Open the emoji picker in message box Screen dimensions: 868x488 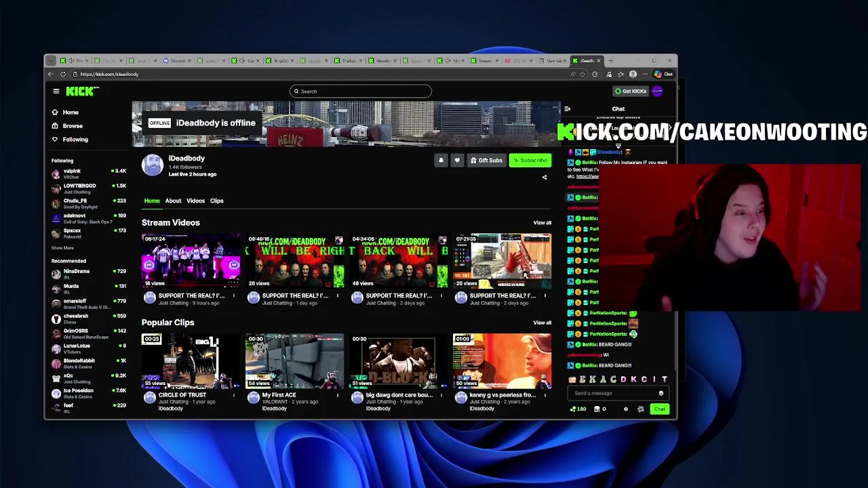click(x=661, y=393)
